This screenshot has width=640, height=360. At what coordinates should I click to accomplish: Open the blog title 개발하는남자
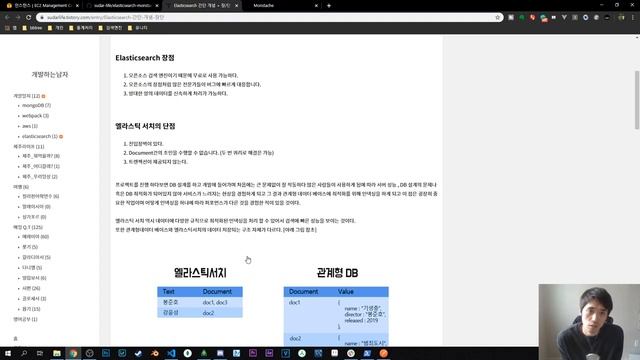coord(50,74)
